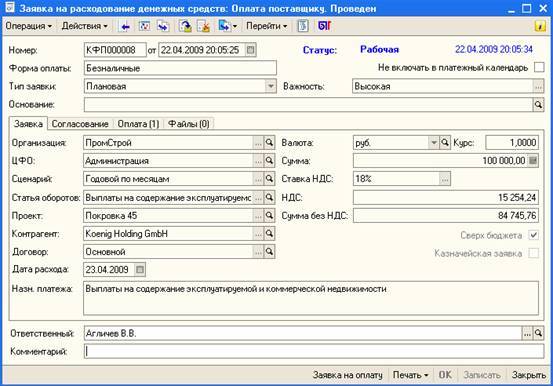553x386 pixels.
Task: Click the Комментарий input field
Action: click(314, 351)
